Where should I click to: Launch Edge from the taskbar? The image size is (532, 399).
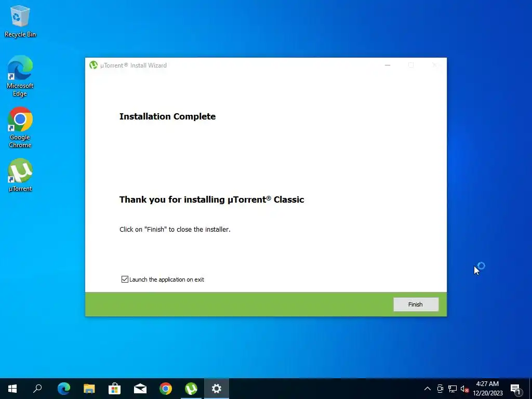tap(63, 389)
